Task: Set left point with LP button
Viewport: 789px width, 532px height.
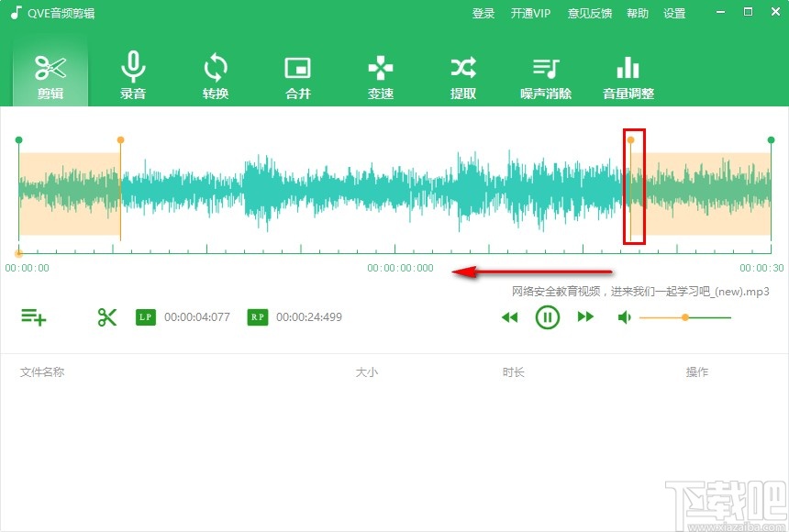Action: [146, 317]
